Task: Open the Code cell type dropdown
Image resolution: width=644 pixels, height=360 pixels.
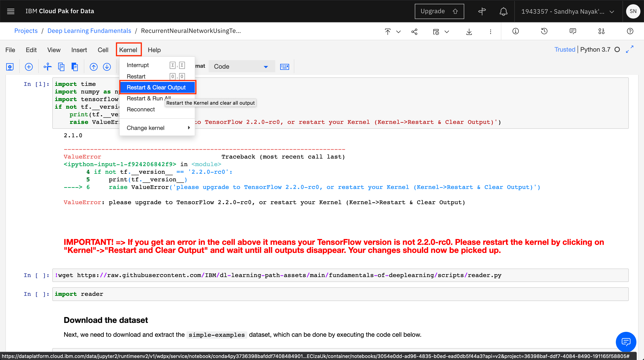Action: coord(241,66)
